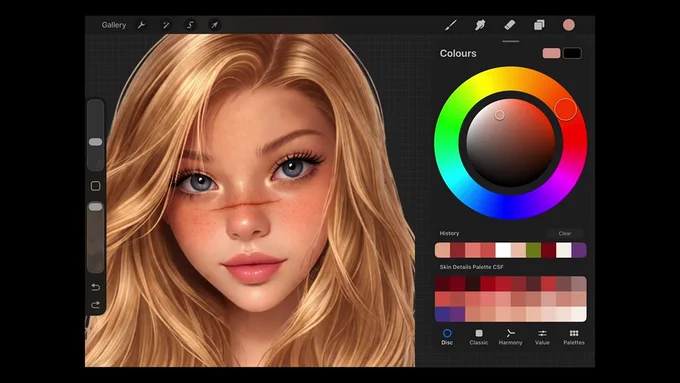Click the hue ring reticle in orange-red
The width and height of the screenshot is (680, 383).
point(566,109)
